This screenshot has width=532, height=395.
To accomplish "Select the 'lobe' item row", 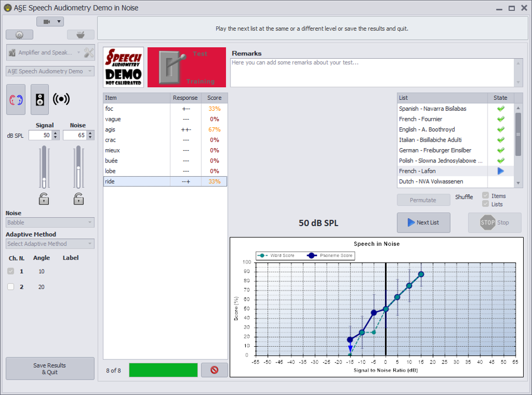I will (x=165, y=171).
